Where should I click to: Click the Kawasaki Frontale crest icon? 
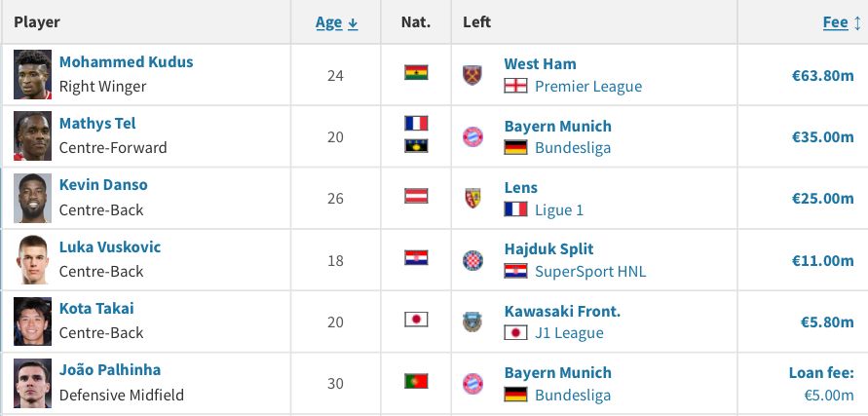click(472, 321)
